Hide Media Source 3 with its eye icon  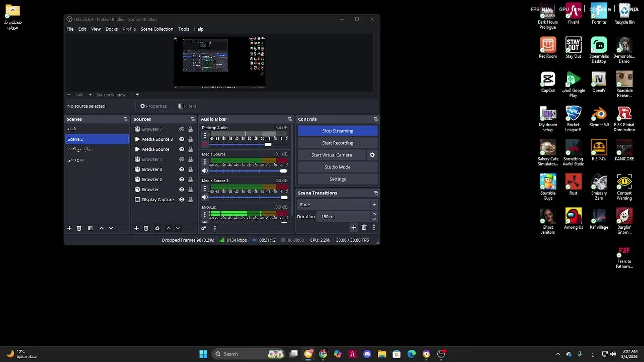click(x=182, y=139)
